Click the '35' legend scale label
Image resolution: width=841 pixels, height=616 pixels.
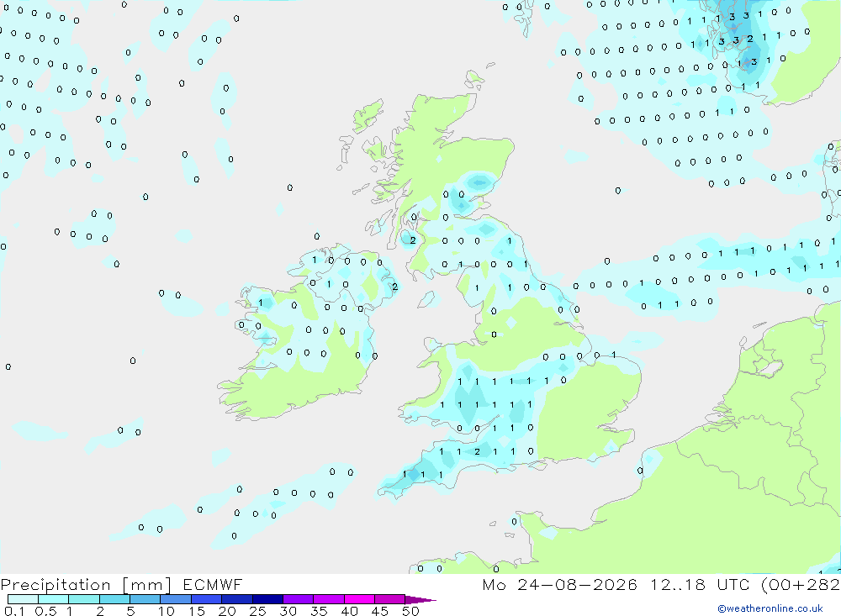point(319,611)
